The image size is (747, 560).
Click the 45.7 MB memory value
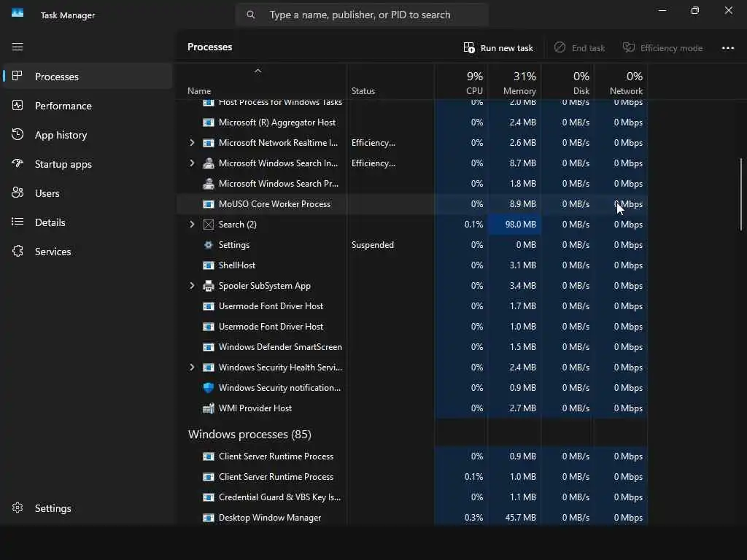click(520, 518)
